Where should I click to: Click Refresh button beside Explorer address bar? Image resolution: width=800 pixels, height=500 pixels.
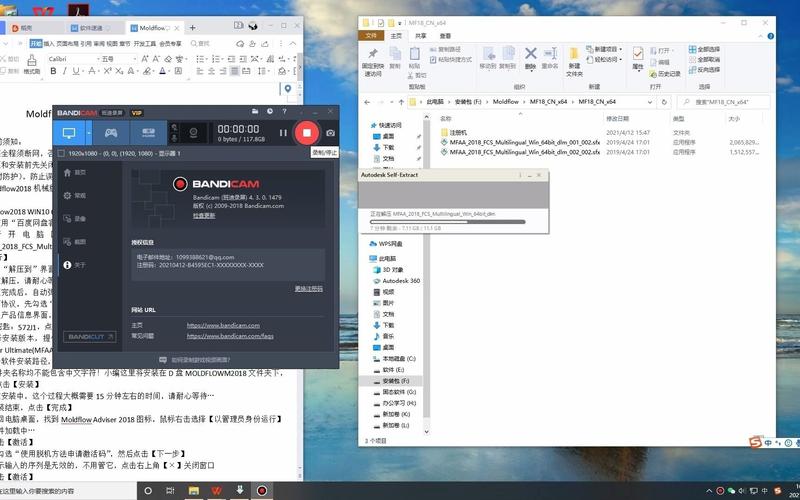tap(664, 102)
